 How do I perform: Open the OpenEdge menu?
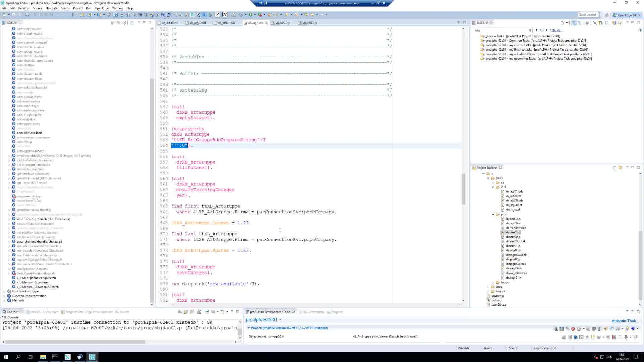click(101, 8)
